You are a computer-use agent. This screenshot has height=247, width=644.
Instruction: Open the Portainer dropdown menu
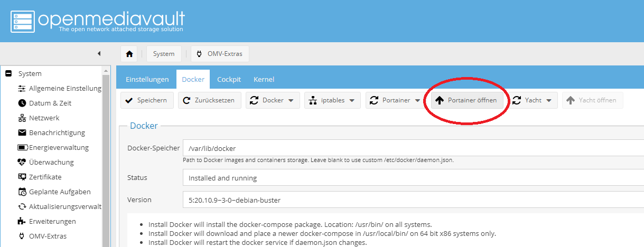[x=396, y=100]
